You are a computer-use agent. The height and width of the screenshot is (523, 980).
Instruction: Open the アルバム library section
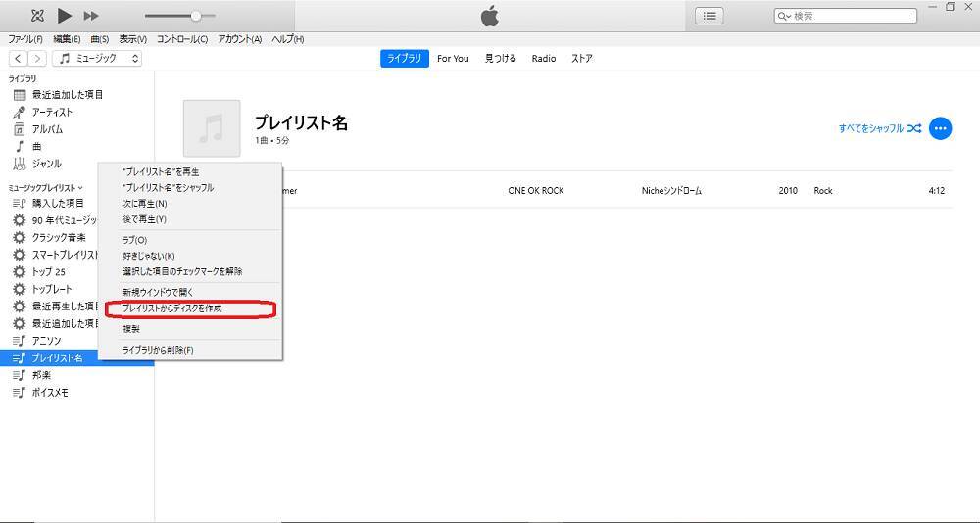47,129
